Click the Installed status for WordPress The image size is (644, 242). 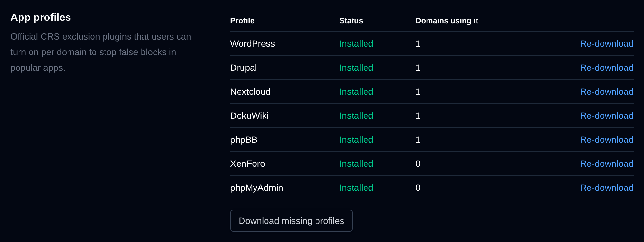(x=356, y=44)
